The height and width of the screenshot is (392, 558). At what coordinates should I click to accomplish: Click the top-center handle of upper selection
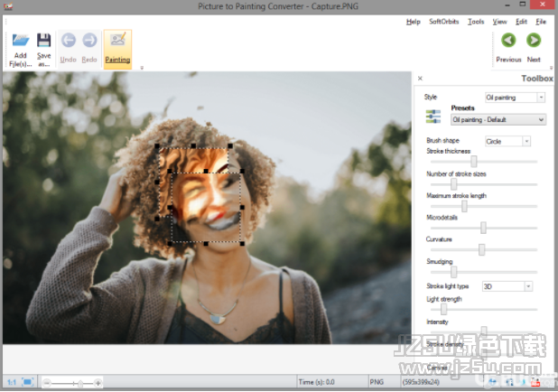(193, 145)
